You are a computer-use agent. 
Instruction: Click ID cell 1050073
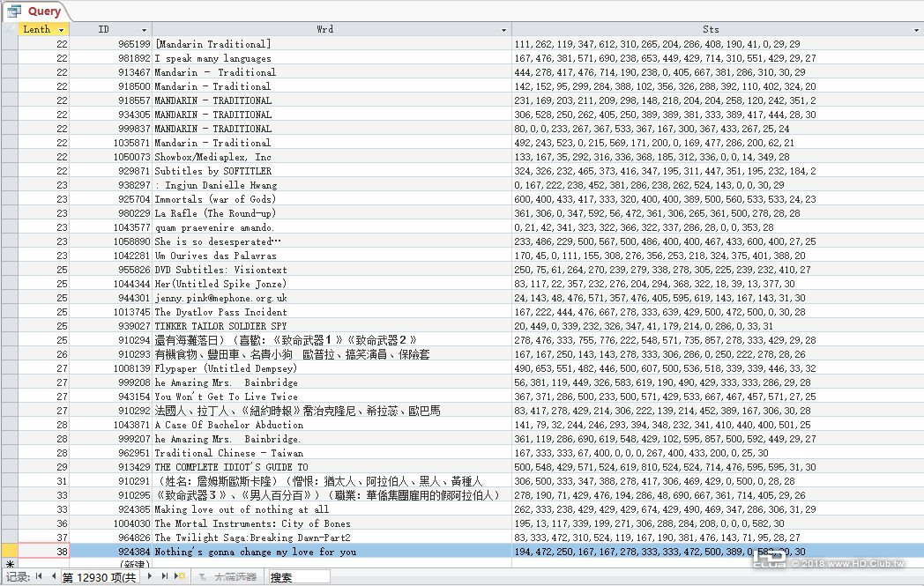click(111, 157)
